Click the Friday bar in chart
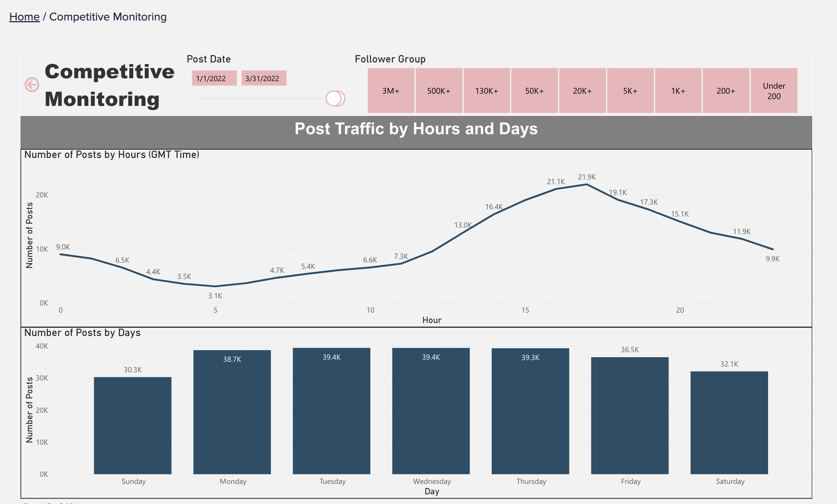837x504 pixels. tap(630, 415)
